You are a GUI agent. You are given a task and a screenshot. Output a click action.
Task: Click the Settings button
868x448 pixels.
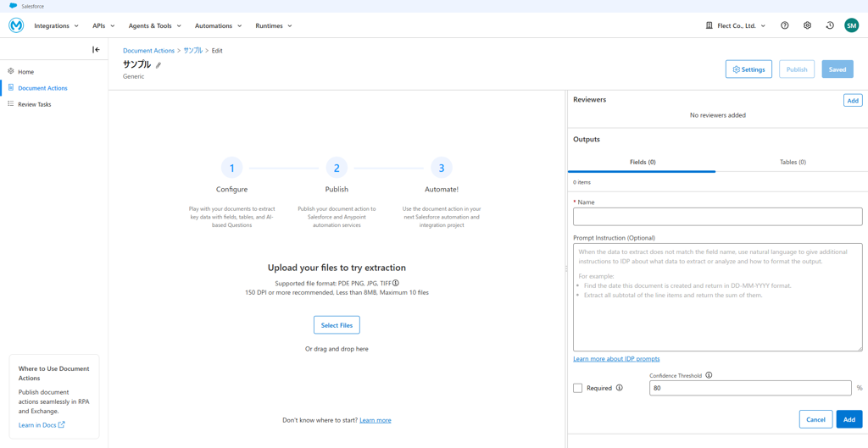pos(748,69)
